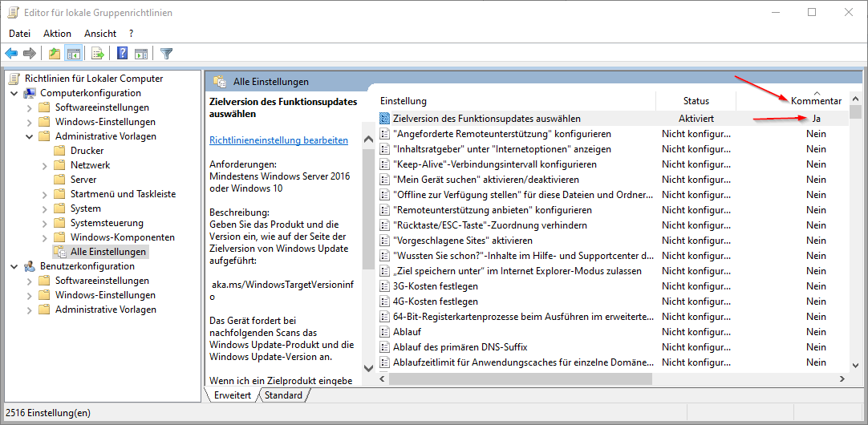Image resolution: width=868 pixels, height=425 pixels.
Task: Open the Aktion menu
Action: point(58,33)
